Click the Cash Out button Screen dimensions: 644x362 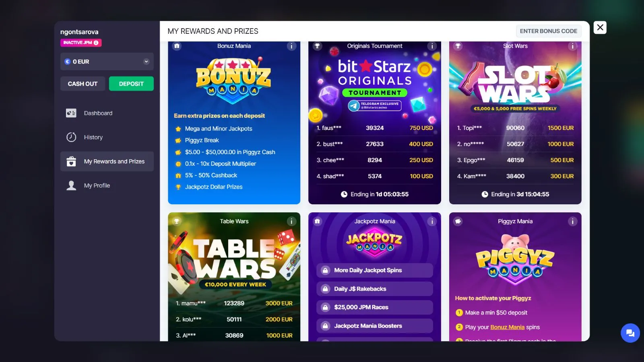83,84
